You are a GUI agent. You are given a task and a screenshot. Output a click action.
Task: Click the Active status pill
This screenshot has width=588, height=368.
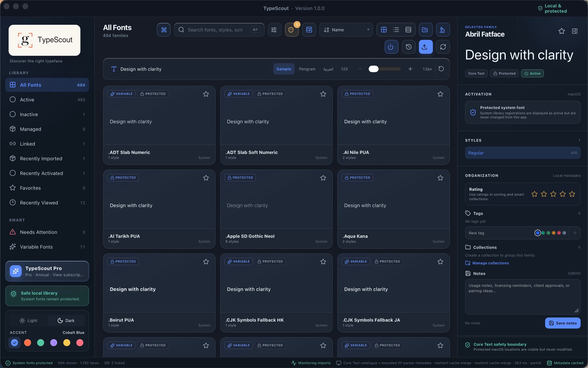click(x=532, y=73)
